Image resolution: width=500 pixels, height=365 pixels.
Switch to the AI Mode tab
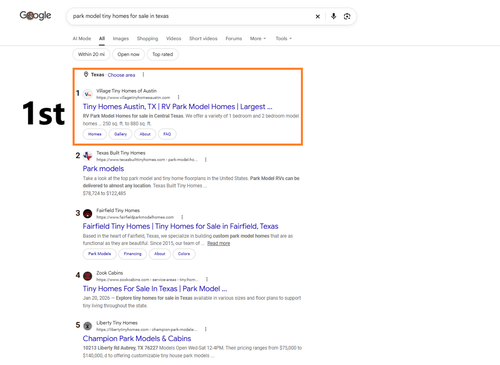82,38
